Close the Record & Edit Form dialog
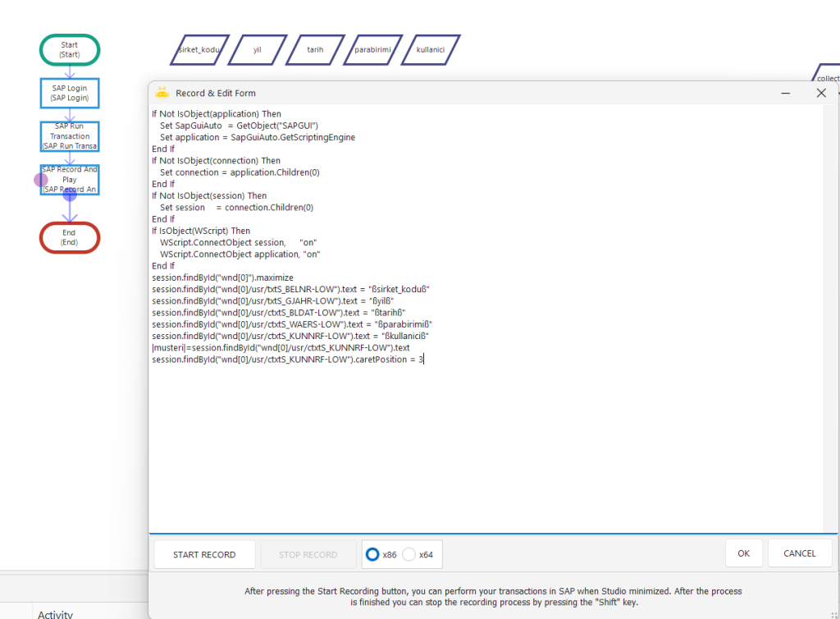Screen dimensions: 840x619 820,93
